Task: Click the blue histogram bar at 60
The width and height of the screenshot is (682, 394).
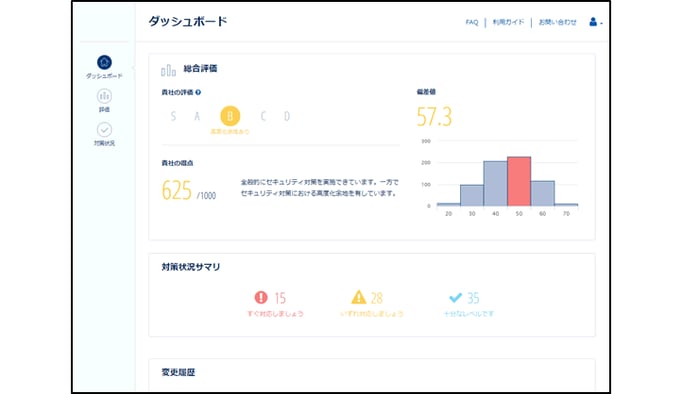Action: coord(542,193)
